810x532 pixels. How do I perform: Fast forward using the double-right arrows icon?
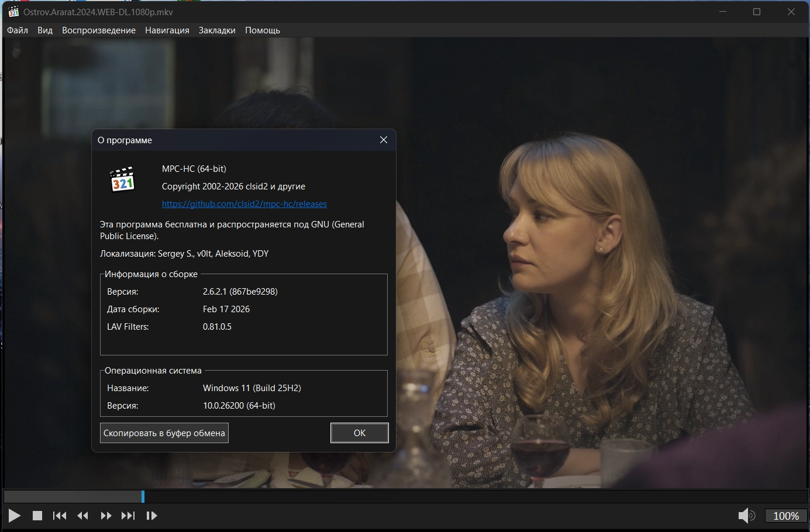coord(106,516)
